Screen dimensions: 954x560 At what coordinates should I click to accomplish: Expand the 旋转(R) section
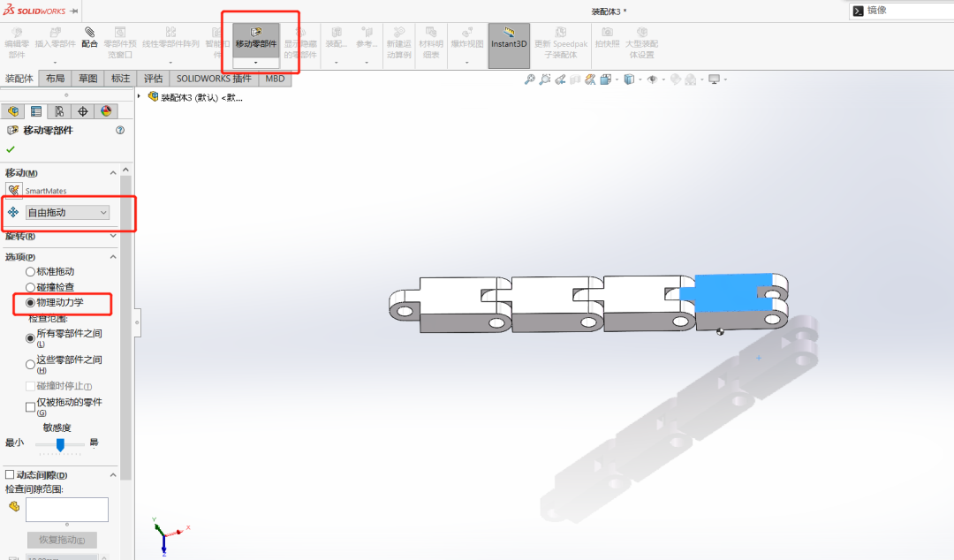coord(112,236)
